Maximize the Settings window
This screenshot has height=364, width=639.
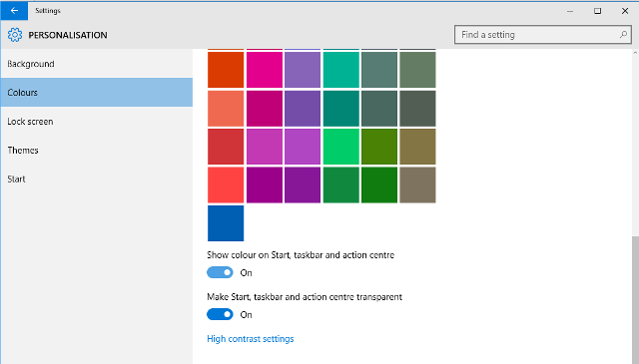[597, 11]
